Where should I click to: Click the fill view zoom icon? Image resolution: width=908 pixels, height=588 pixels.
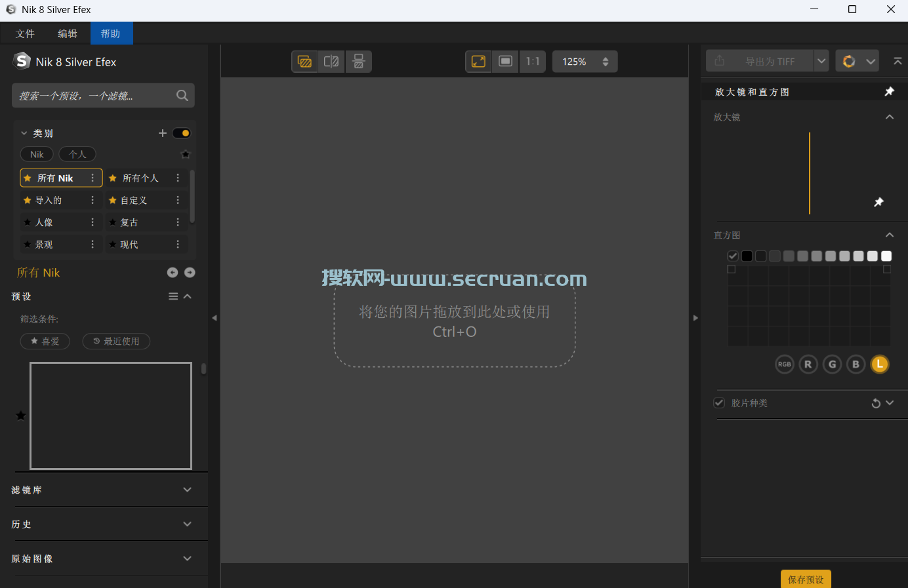click(506, 62)
